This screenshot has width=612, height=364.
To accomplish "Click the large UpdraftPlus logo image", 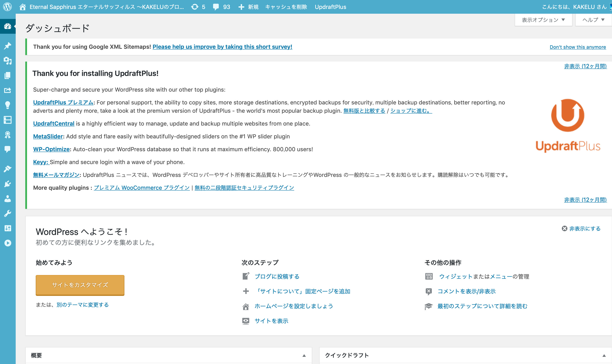I will (x=568, y=125).
